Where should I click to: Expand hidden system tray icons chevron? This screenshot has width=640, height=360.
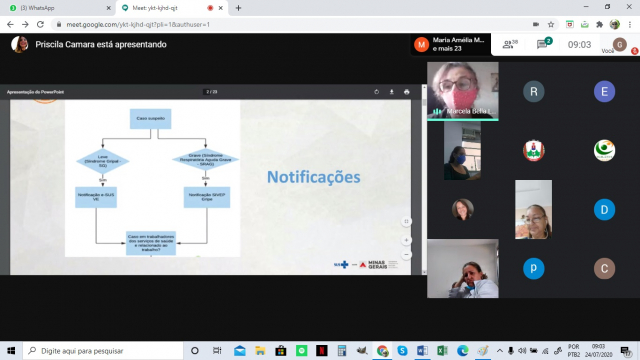pyautogui.click(x=500, y=351)
